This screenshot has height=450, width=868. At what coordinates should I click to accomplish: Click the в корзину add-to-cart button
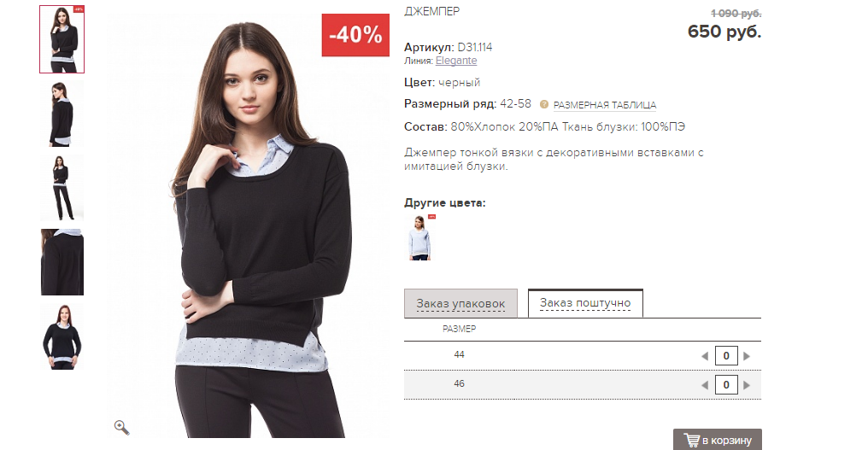[718, 440]
